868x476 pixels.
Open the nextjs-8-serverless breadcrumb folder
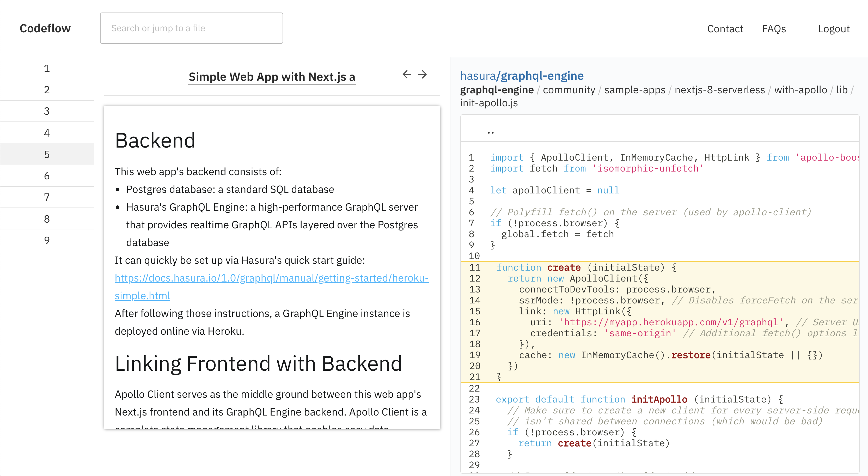click(719, 90)
